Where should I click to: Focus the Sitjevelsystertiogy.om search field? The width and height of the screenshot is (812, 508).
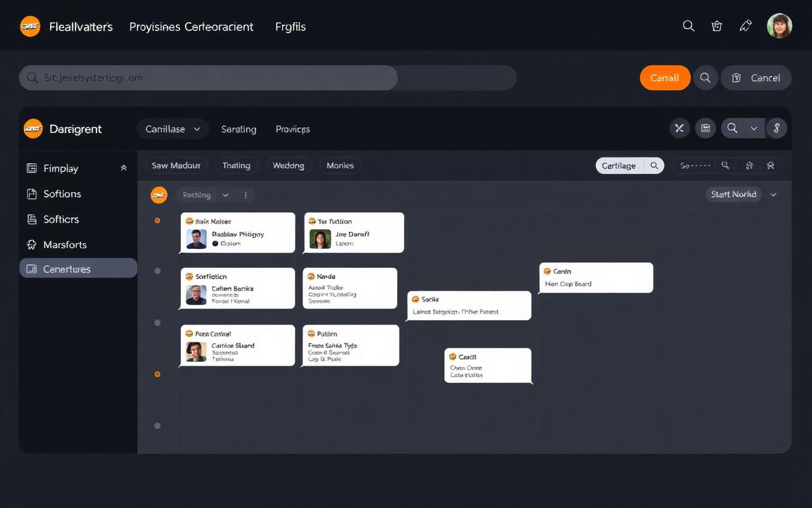click(268, 77)
